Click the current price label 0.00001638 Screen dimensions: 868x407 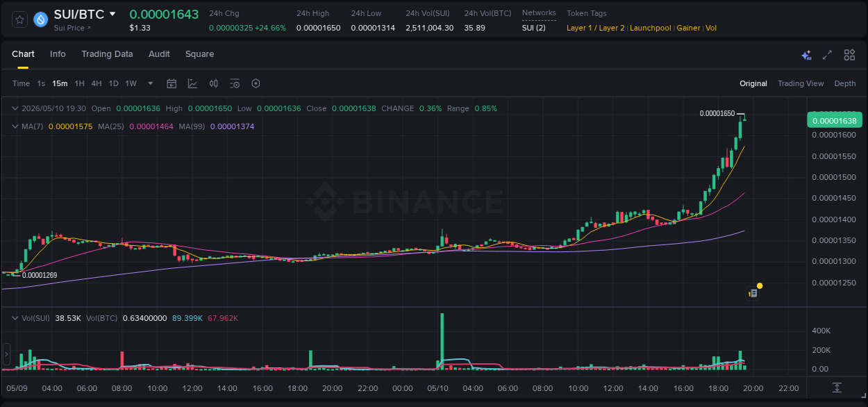click(834, 120)
